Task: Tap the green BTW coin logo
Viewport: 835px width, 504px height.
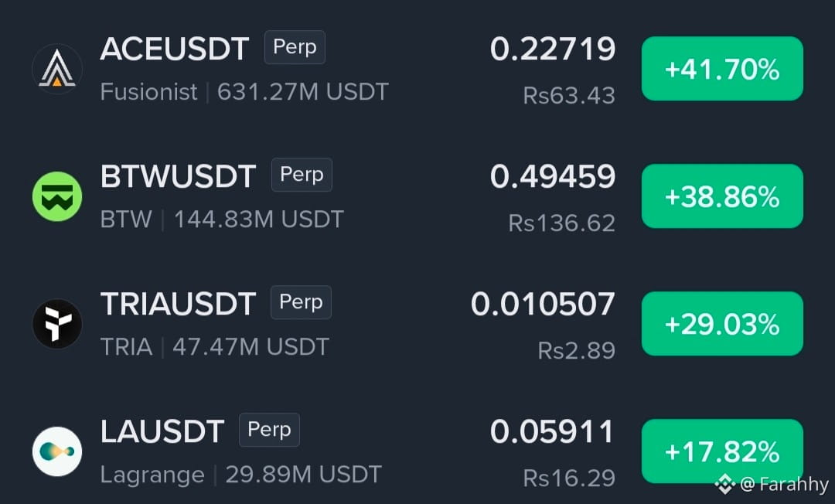Action: (x=57, y=196)
